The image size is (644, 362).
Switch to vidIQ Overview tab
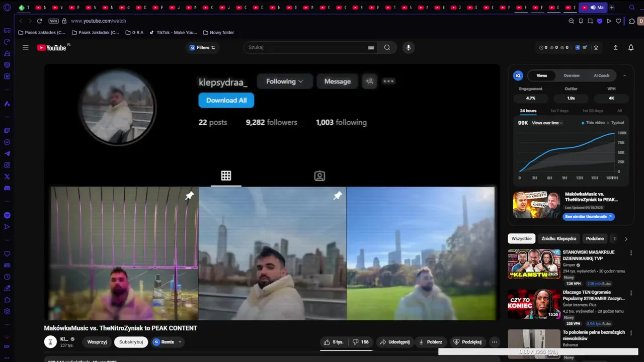tap(572, 75)
